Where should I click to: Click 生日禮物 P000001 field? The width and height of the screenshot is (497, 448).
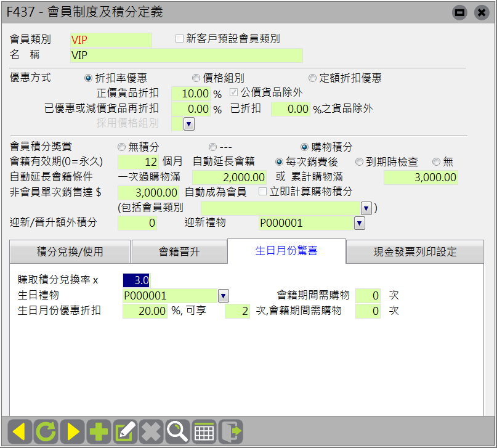click(x=170, y=296)
